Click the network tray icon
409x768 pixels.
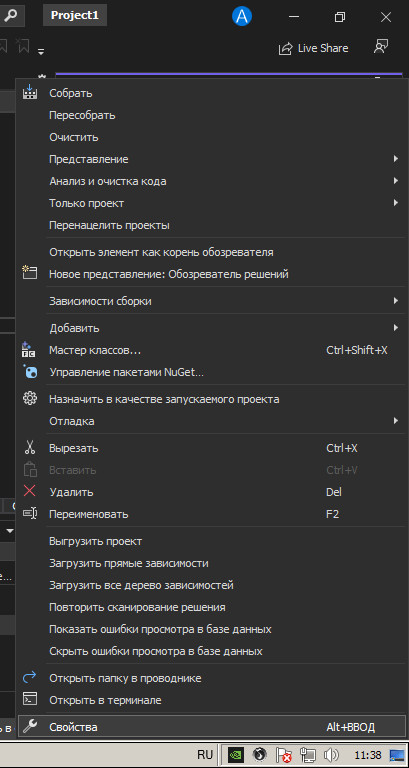click(x=308, y=754)
